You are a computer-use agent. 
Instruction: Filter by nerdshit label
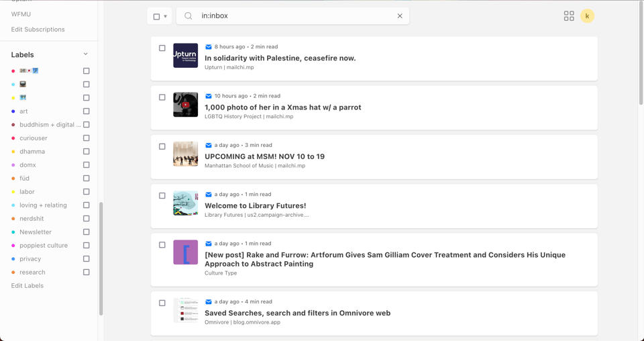coord(32,219)
